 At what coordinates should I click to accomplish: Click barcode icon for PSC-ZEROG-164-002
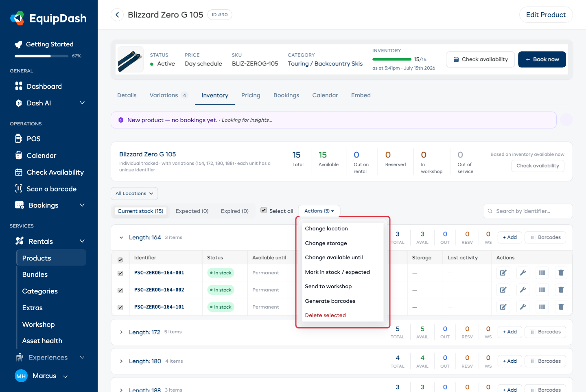(542, 290)
